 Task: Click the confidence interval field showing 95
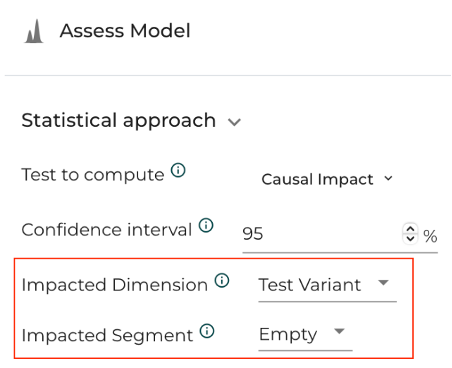point(322,234)
